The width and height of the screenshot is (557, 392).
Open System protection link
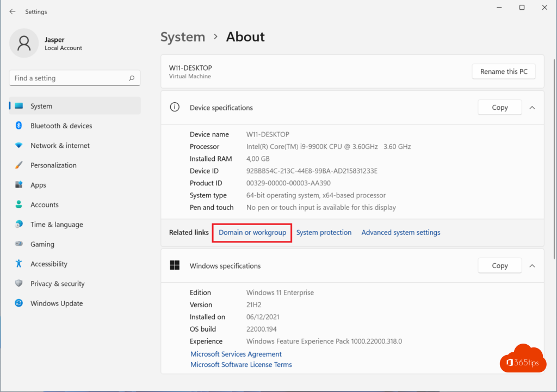[x=324, y=233]
